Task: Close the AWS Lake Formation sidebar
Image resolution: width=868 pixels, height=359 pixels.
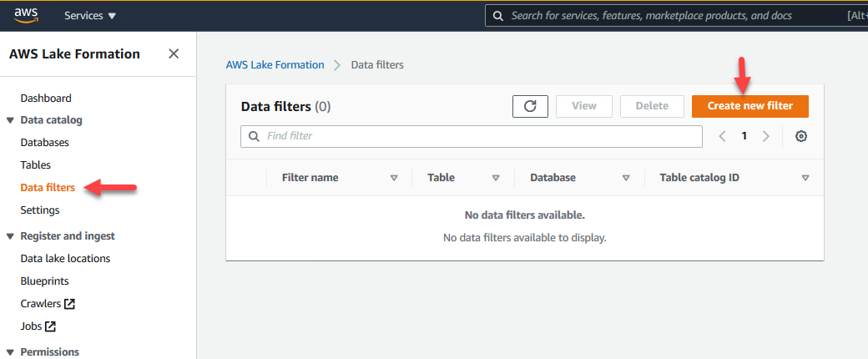Action: pos(174,54)
